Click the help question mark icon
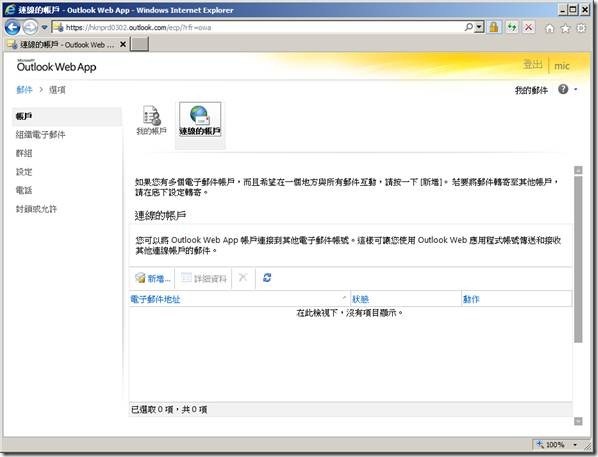 [x=563, y=89]
